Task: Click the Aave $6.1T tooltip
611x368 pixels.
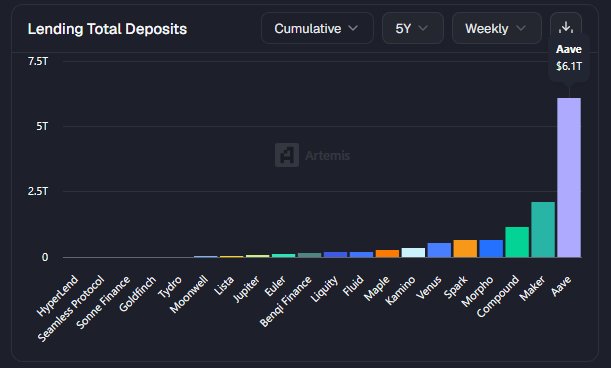Action: tap(569, 58)
